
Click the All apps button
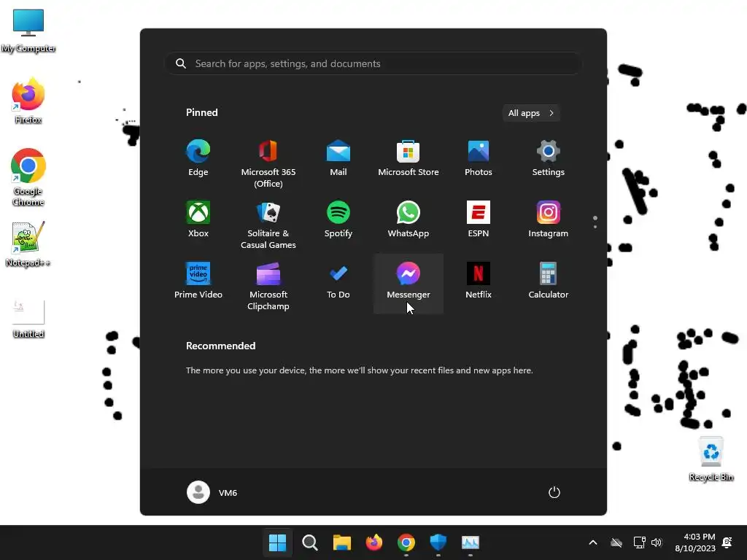[531, 113]
